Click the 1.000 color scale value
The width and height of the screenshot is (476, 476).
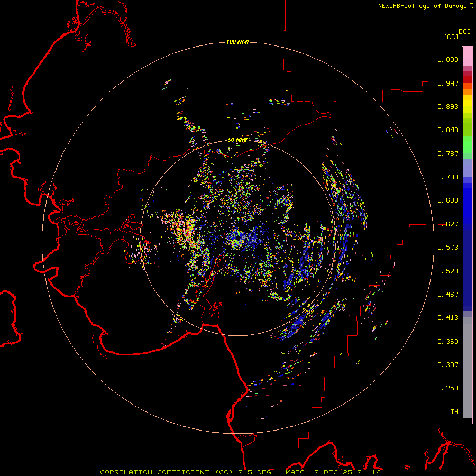(448, 59)
